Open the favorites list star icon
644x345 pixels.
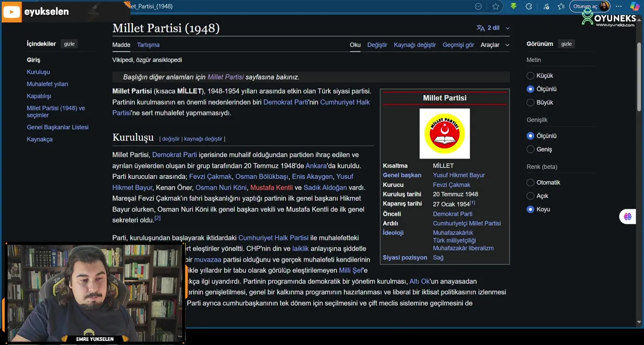562,6
